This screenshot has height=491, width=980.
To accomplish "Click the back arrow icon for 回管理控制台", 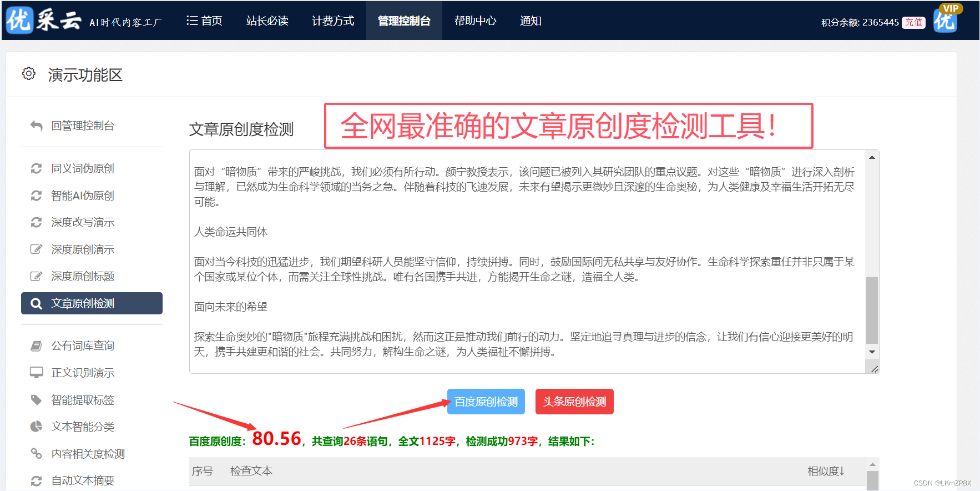I will point(36,126).
